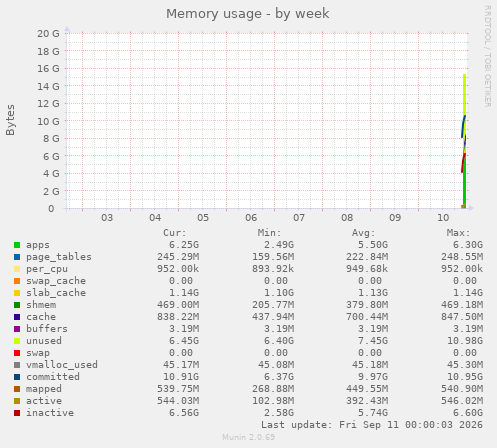Screen dimensions: 497x448
Task: Click cache max value 847.50M
Action: (462, 317)
